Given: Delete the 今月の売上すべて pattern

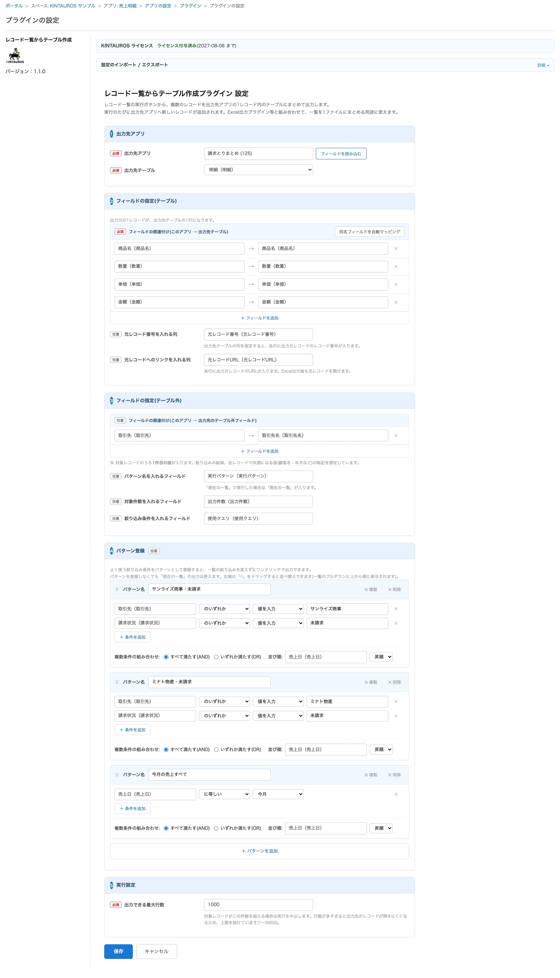Looking at the screenshot, I should coord(394,775).
